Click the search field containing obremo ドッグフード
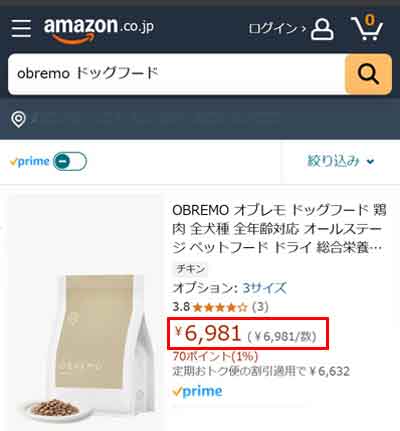Viewport: 400px width, 431px height. tap(177, 74)
